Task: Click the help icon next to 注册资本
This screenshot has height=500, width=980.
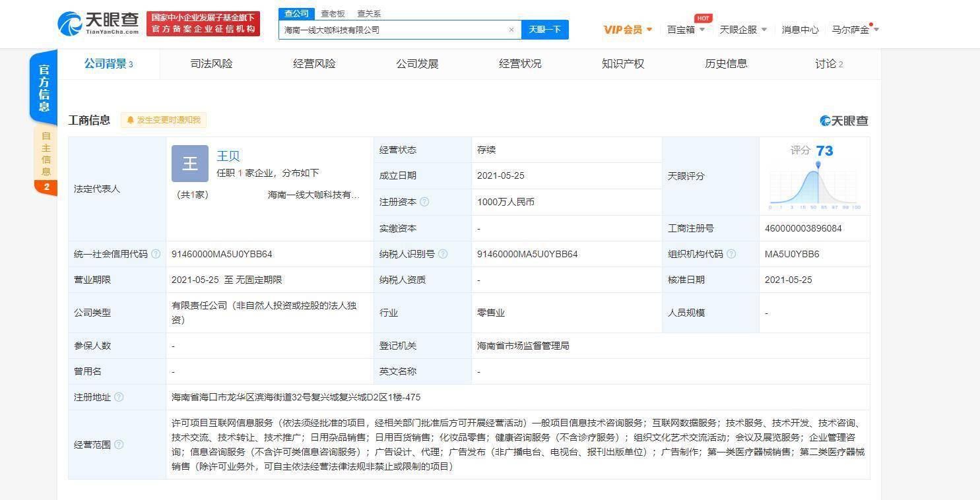Action: pos(424,202)
